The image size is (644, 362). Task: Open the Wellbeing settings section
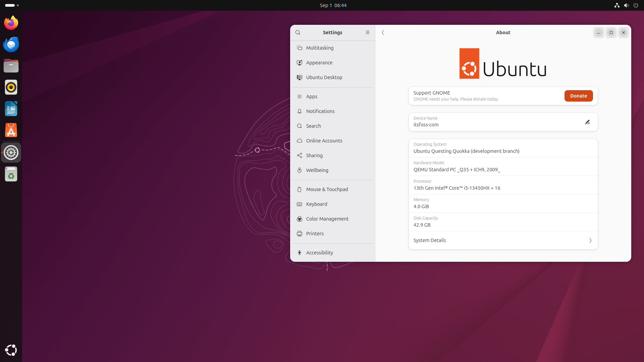tap(317, 170)
